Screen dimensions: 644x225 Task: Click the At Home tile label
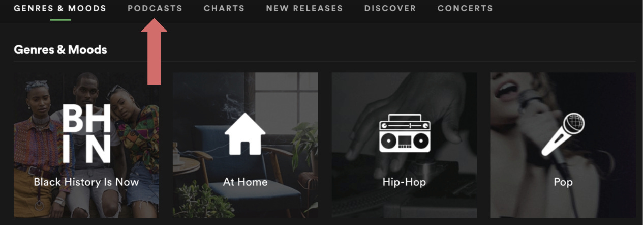[245, 182]
